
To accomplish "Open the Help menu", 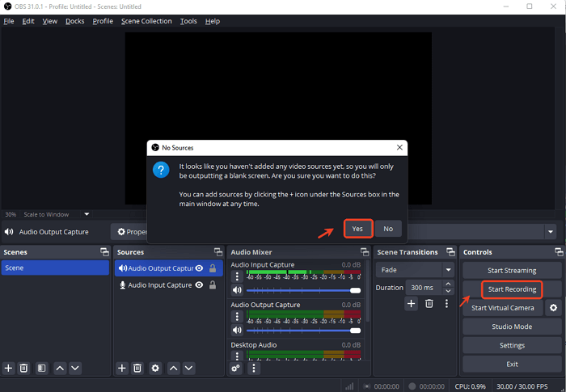I will 213,21.
